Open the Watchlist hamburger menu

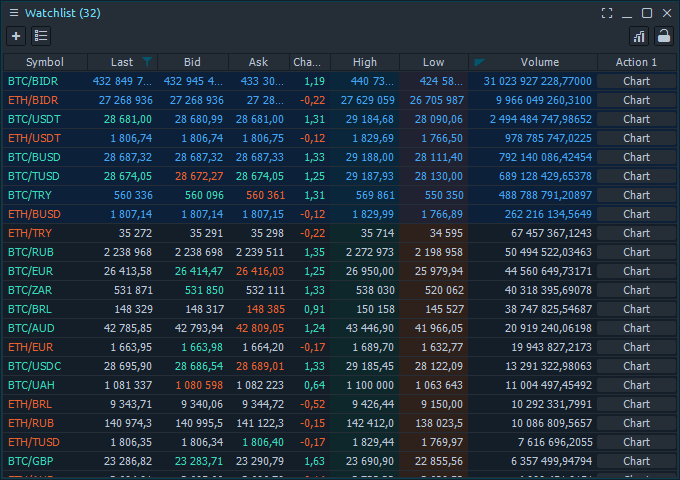coord(14,13)
